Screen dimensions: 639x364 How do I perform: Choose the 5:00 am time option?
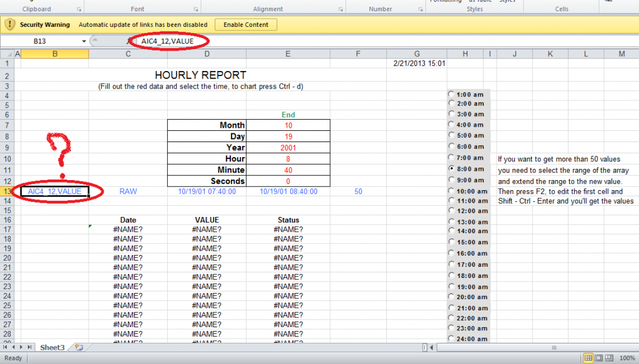click(451, 135)
